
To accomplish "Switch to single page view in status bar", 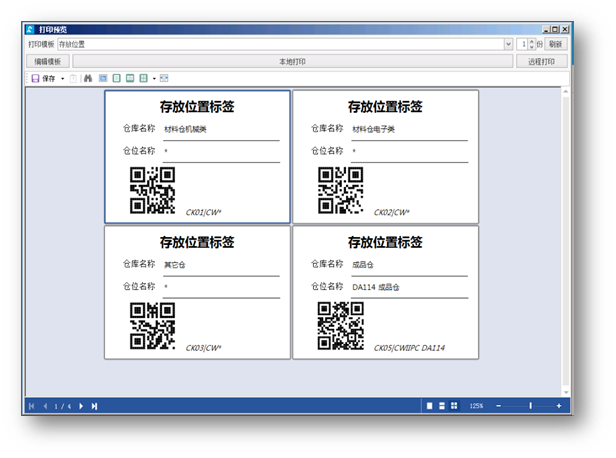I will click(429, 406).
